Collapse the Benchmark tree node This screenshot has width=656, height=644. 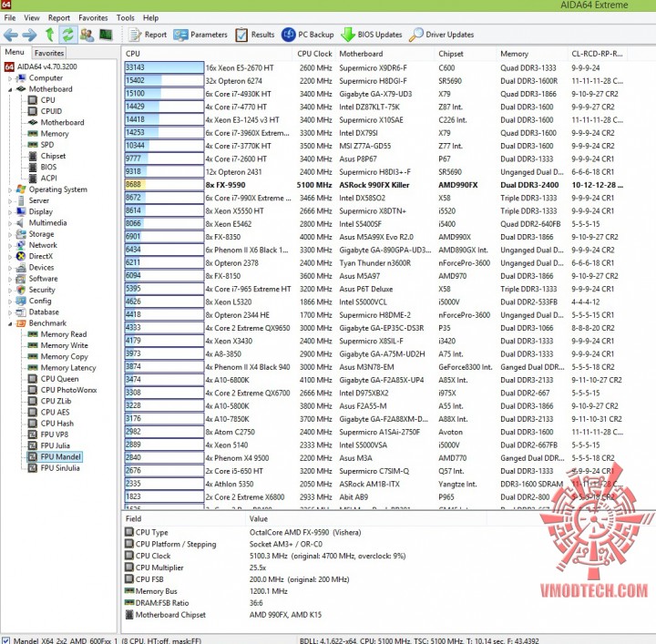click(x=10, y=323)
